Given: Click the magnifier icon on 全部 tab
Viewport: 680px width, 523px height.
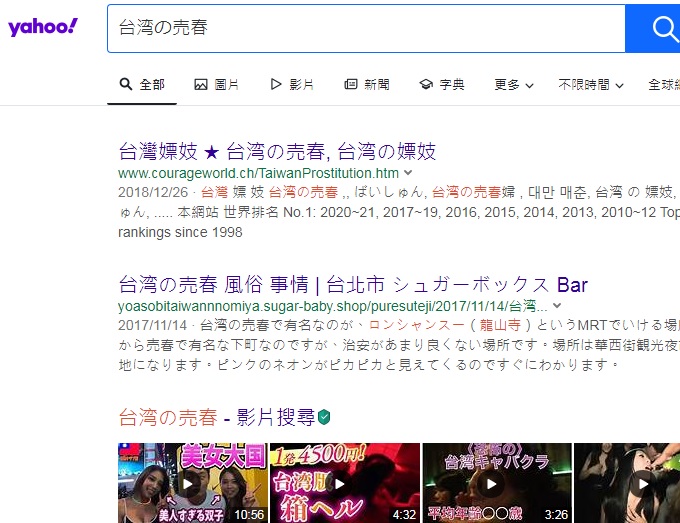Looking at the screenshot, I should coord(126,85).
